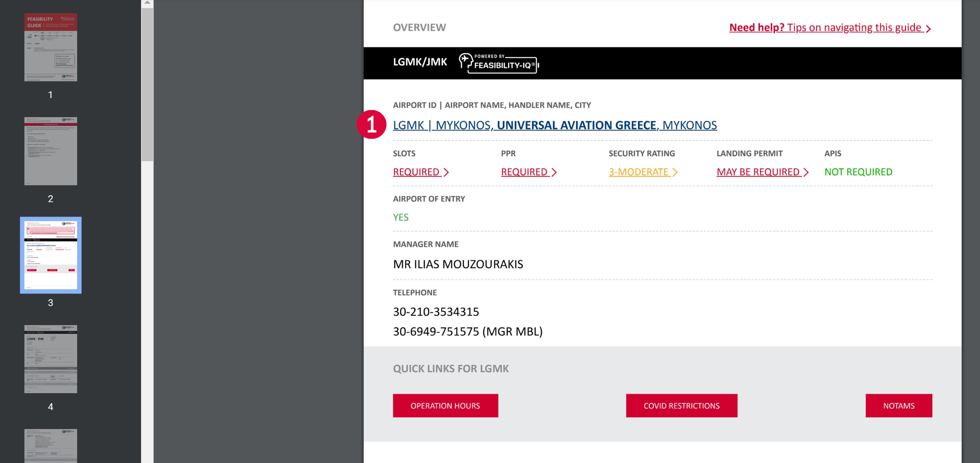The image size is (980, 463).
Task: Click manager name 'MR ILIAS MOUZOURAKIS'
Action: point(458,265)
